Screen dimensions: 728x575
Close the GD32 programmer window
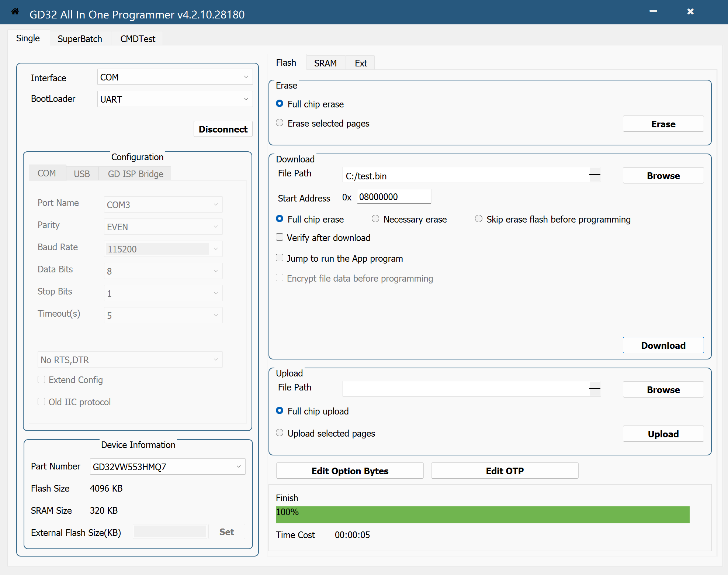click(x=690, y=11)
